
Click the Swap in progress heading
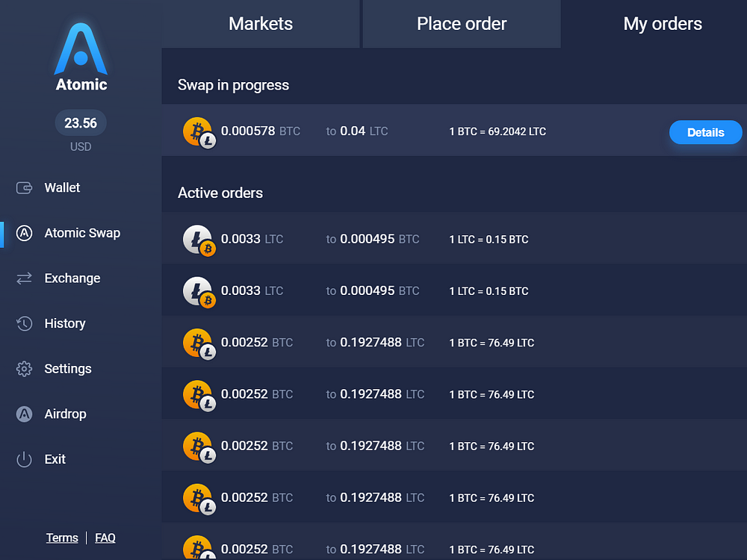pyautogui.click(x=233, y=85)
